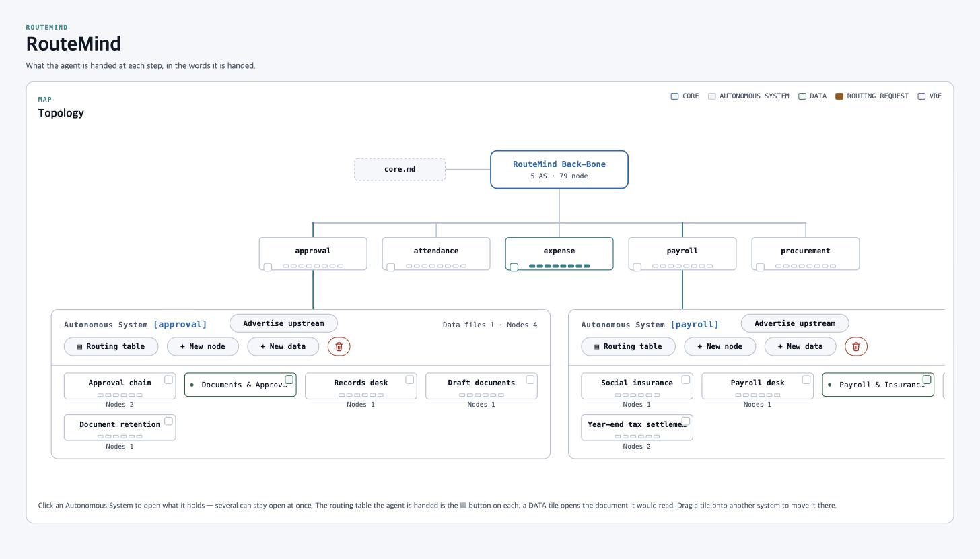Click the filled segment bar on the expense node
This screenshot has height=559, width=980.
[559, 266]
